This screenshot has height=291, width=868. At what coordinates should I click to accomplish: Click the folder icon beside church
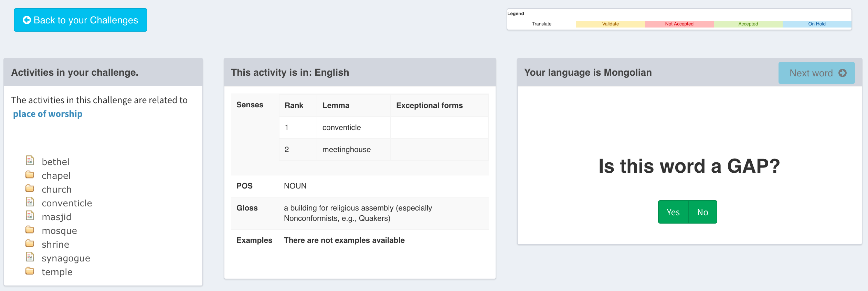(x=30, y=188)
